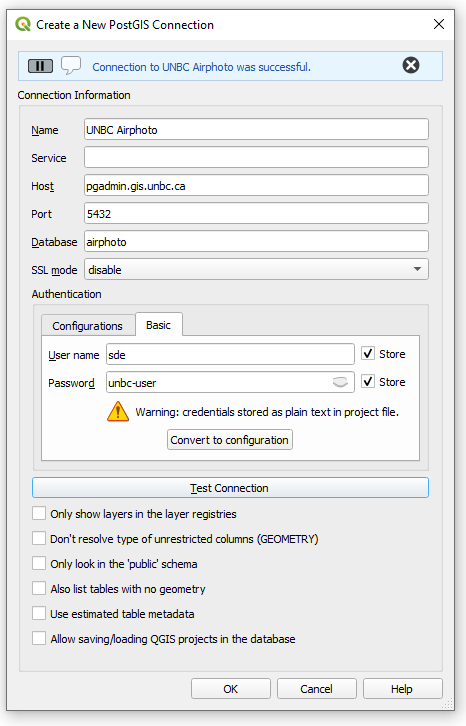466x726 pixels.
Task: Uncheck Store for Password
Action: click(368, 382)
